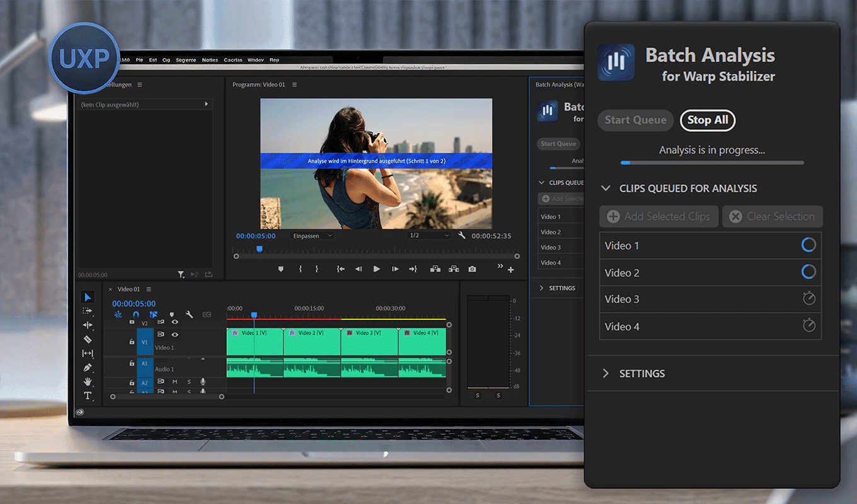The height and width of the screenshot is (504, 857).
Task: Click the Extract button in Program Monitor
Action: [454, 269]
